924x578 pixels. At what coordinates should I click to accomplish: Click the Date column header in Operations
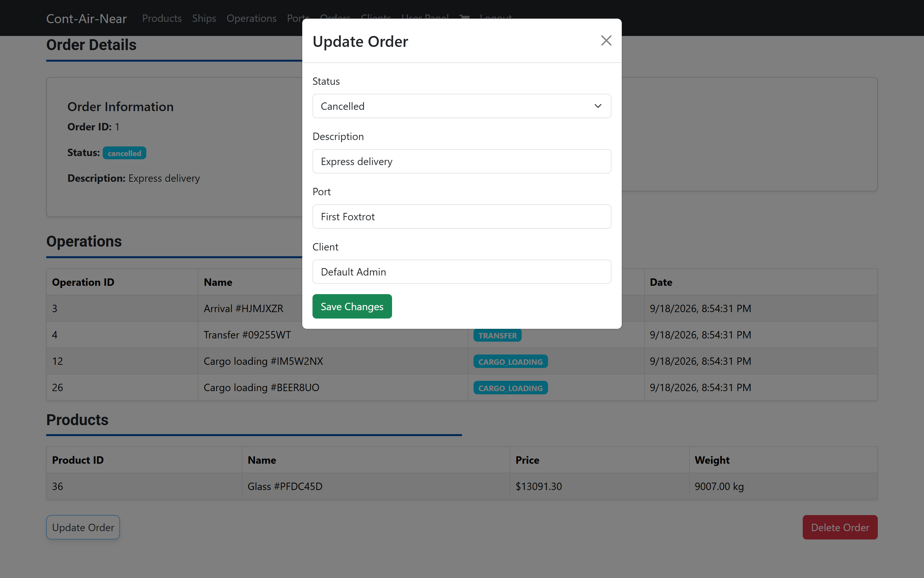point(761,282)
